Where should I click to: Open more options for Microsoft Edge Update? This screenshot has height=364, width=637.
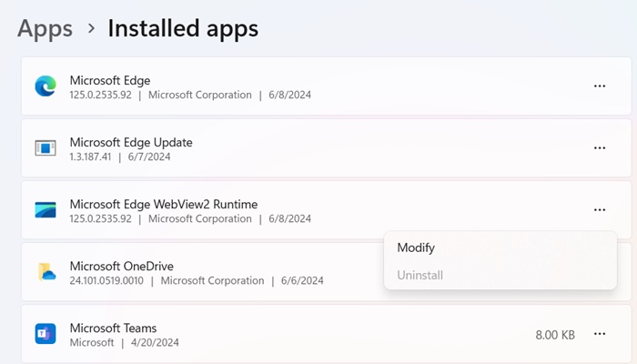[600, 147]
